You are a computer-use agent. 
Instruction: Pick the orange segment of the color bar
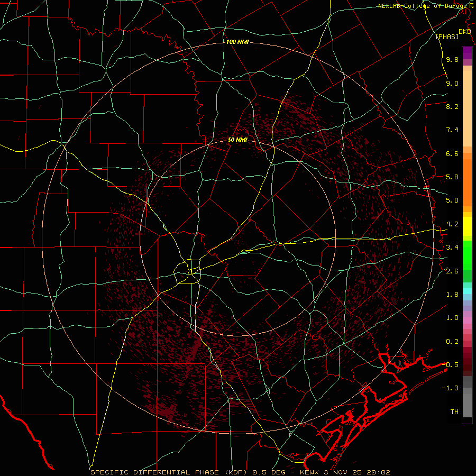pos(467,182)
